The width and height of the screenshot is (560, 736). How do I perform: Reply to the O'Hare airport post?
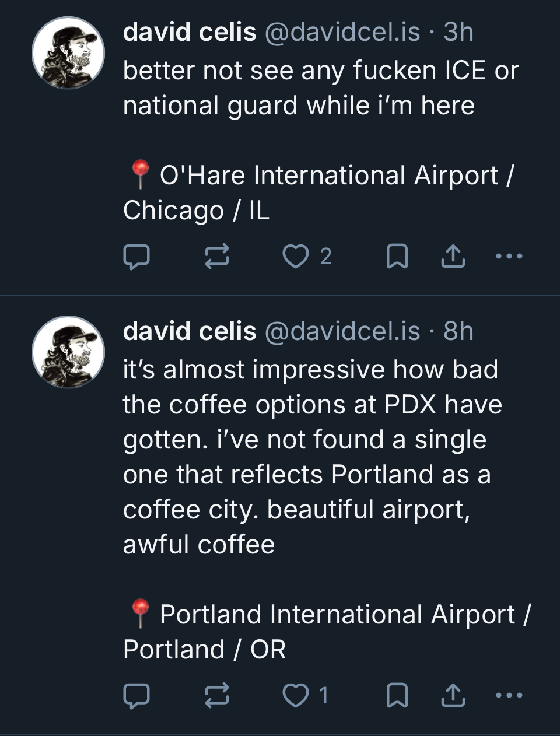click(x=136, y=257)
